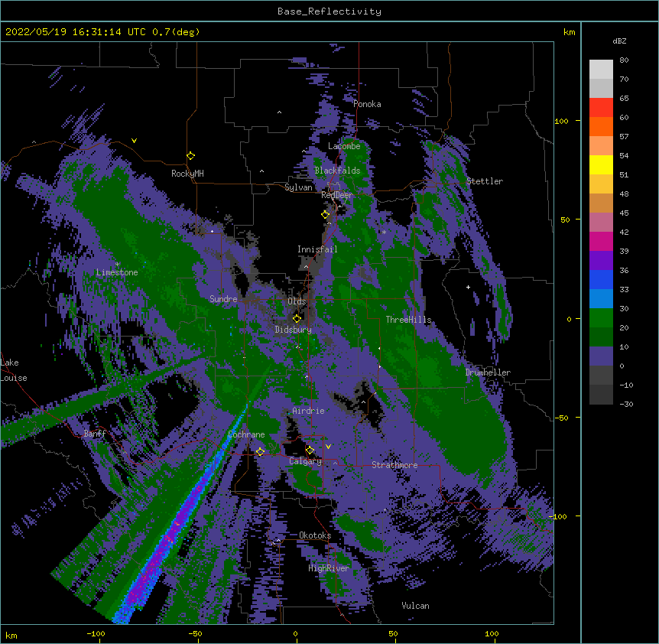
Task: Click the Stettler city label
Action: pos(485,181)
